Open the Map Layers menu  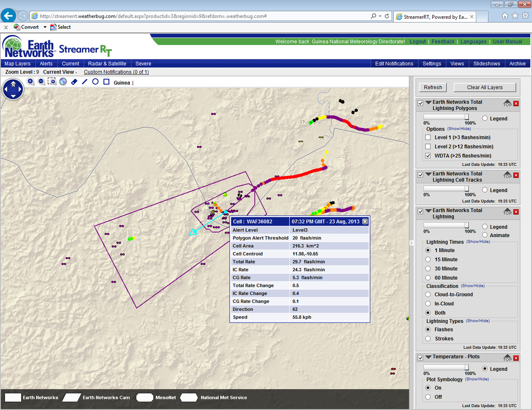(17, 64)
